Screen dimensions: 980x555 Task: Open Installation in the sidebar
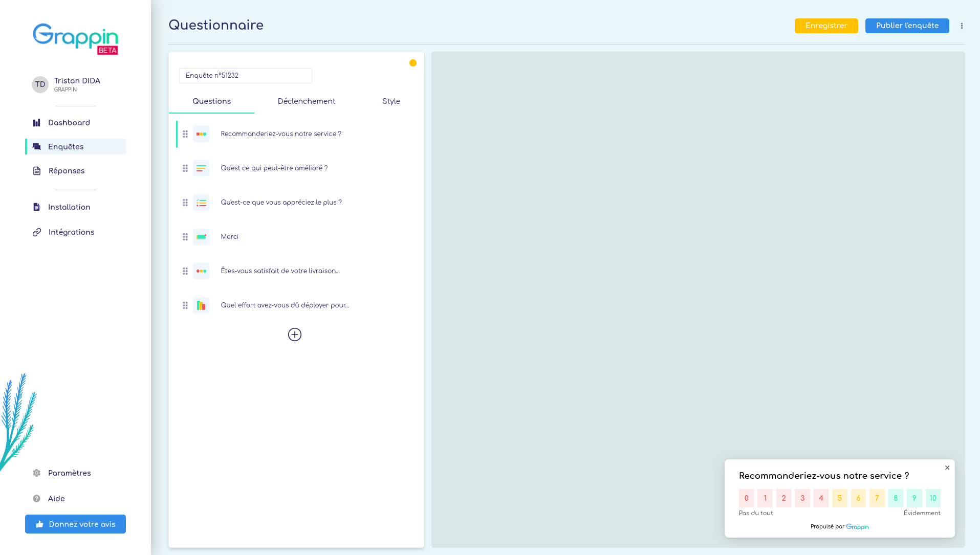75,207
